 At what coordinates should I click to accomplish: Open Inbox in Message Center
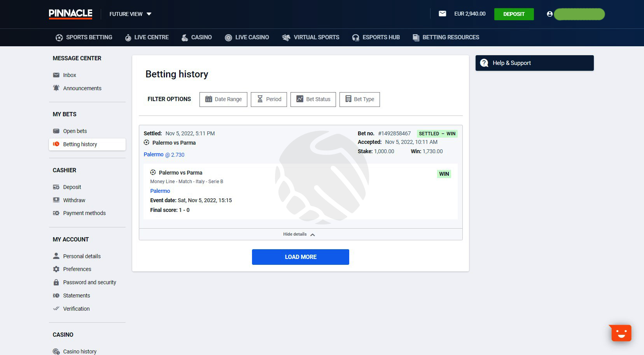70,75
